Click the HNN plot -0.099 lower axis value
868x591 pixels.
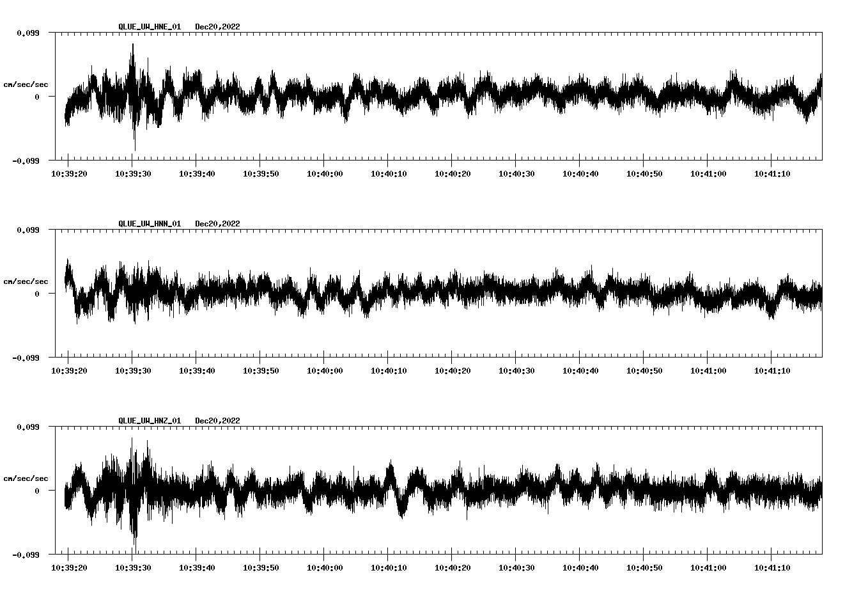click(x=26, y=358)
